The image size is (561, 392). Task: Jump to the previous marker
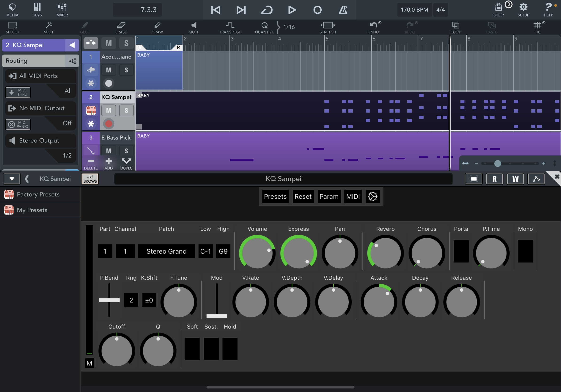tap(215, 10)
